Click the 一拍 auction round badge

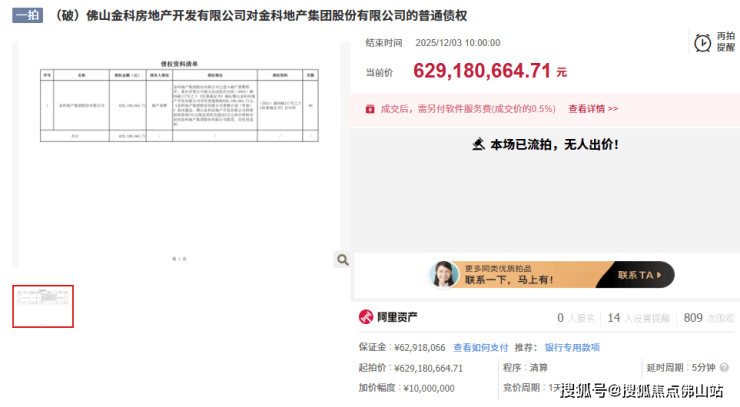27,15
